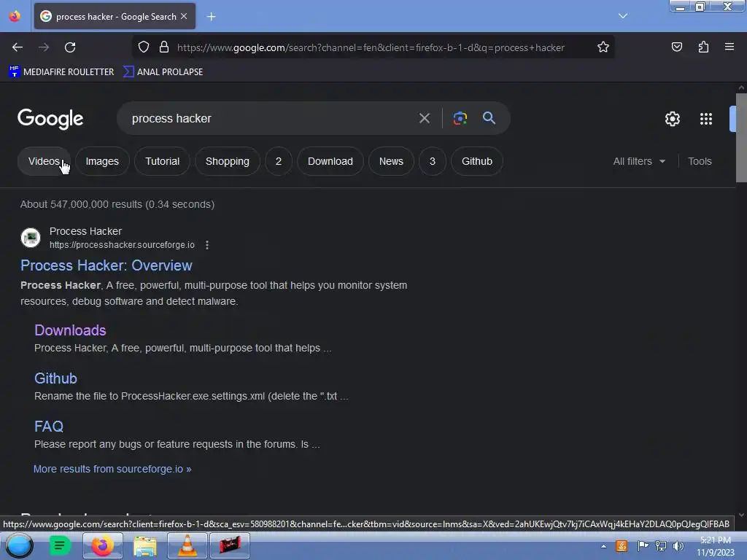Open the Tools search options
747x560 pixels.
[x=700, y=161]
